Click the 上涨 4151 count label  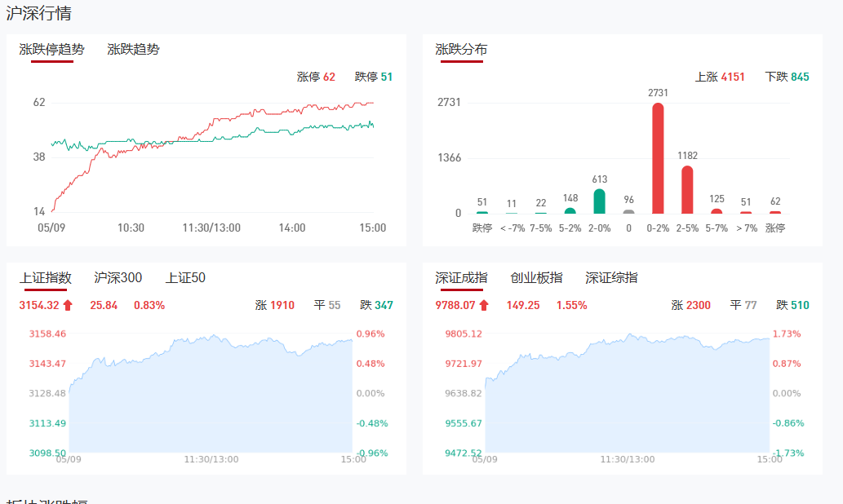click(719, 77)
